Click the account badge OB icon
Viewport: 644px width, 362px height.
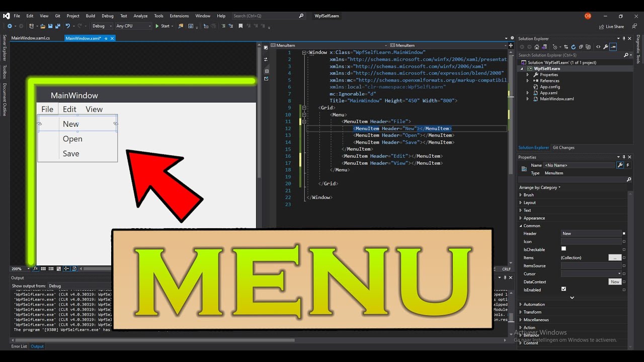point(588,16)
